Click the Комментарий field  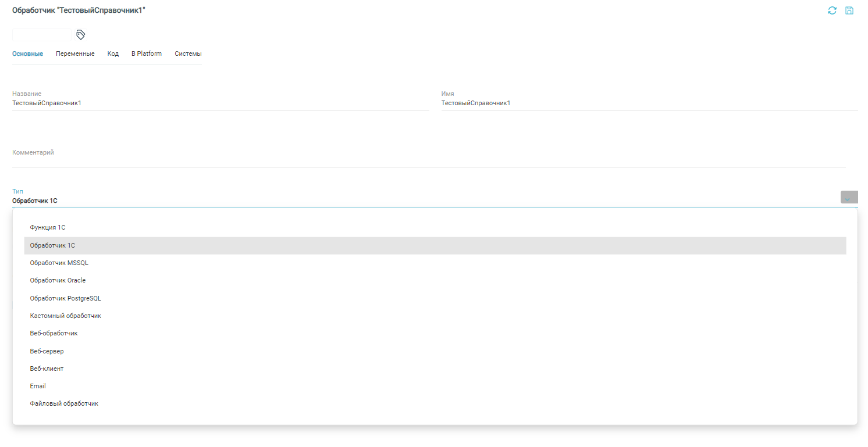(428, 160)
